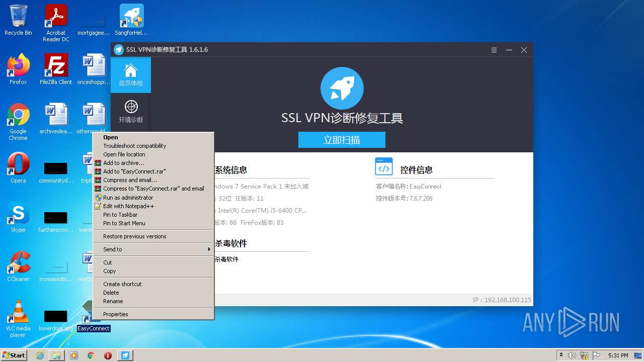Choose Cut from the context menu

(153, 262)
